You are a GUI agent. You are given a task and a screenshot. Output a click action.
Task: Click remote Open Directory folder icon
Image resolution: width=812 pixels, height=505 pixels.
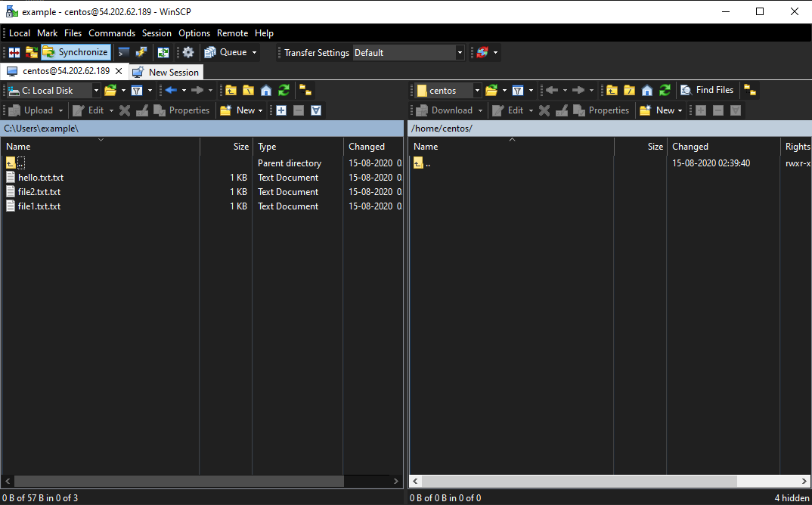[x=491, y=91]
